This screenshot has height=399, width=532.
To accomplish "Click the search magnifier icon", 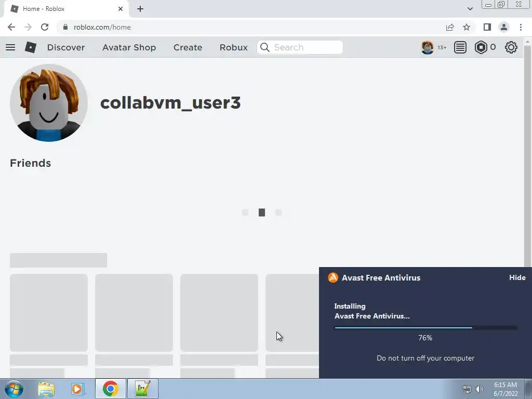I will point(265,47).
